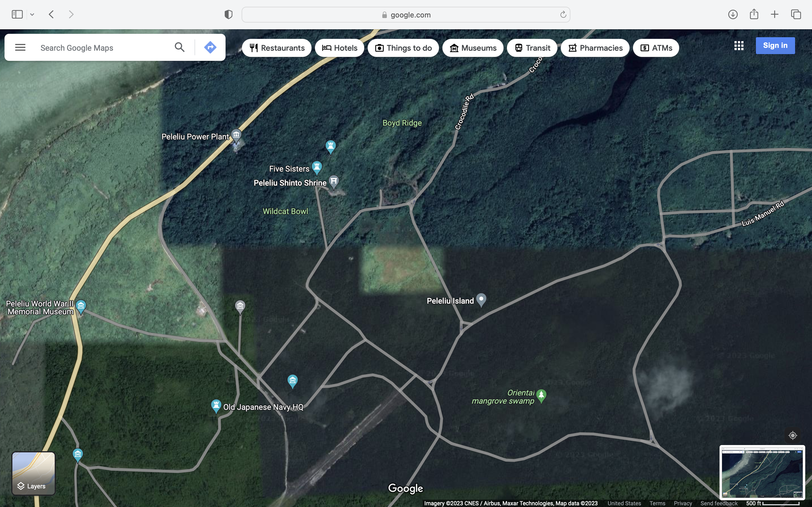
Task: Select the Old Japanese Navy HQ marker
Action: pyautogui.click(x=216, y=405)
